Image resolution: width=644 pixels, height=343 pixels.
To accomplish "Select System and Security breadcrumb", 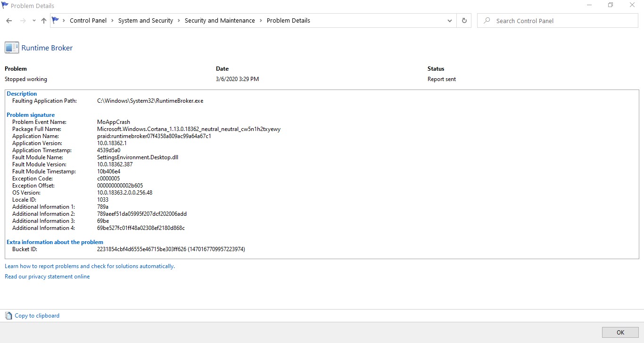I will click(146, 21).
